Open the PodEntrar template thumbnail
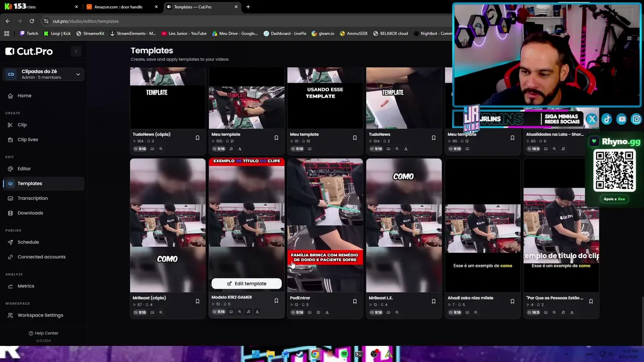 click(325, 225)
